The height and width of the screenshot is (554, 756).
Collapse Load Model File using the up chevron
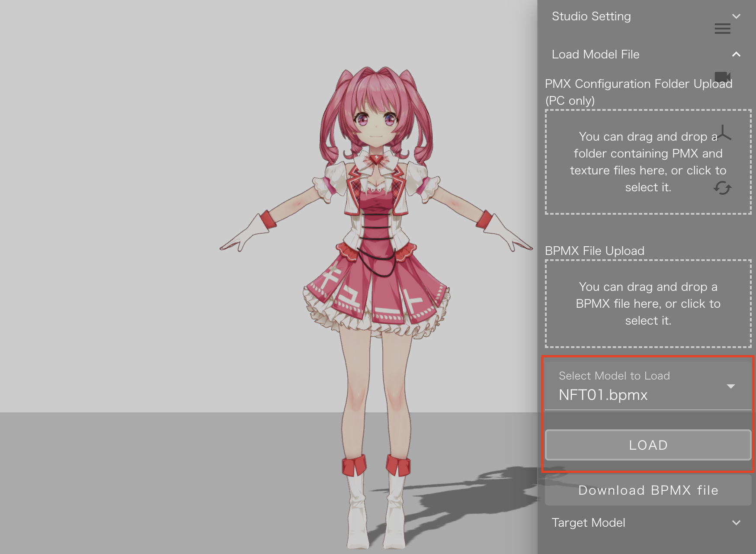click(x=736, y=55)
